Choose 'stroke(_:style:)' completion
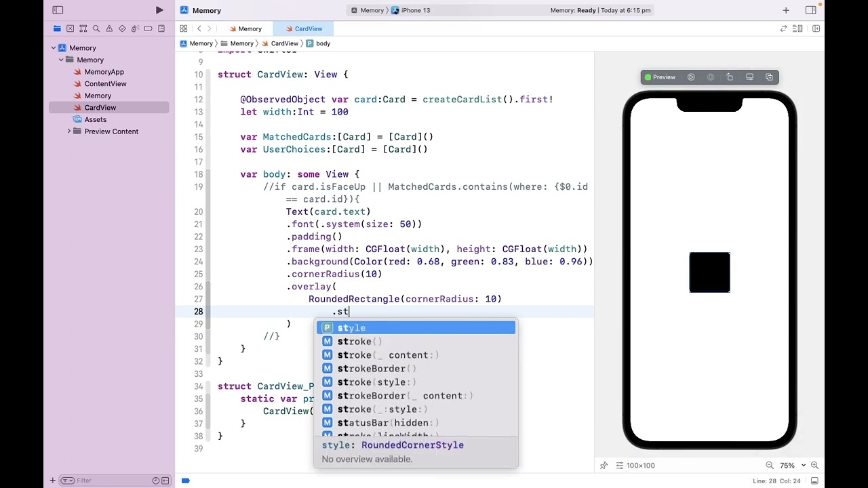The height and width of the screenshot is (488, 868). point(416,409)
